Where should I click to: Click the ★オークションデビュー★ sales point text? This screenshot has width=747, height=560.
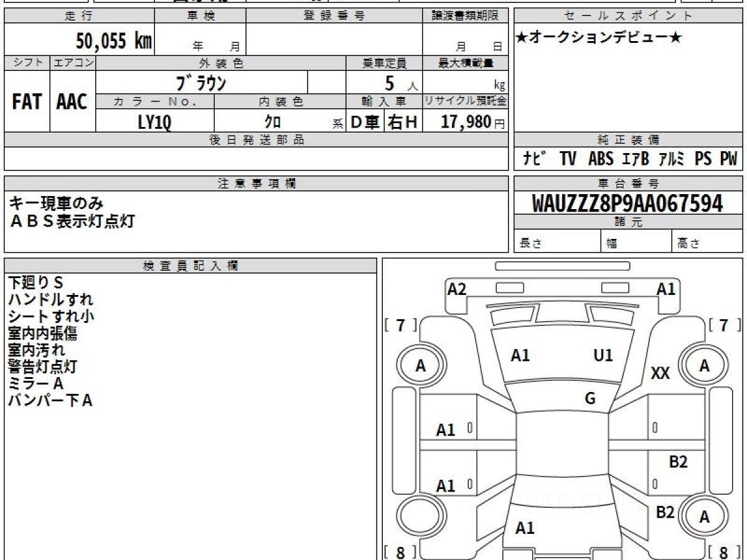point(599,38)
